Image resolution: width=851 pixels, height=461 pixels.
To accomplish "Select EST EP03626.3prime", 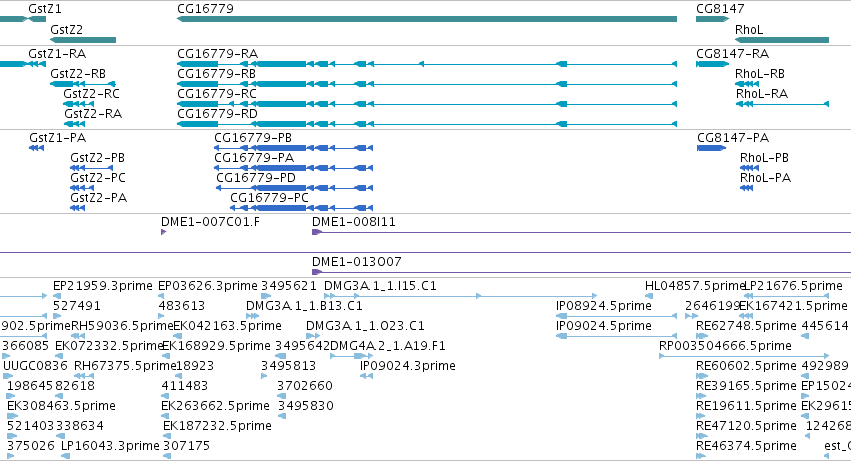I will point(207,286).
